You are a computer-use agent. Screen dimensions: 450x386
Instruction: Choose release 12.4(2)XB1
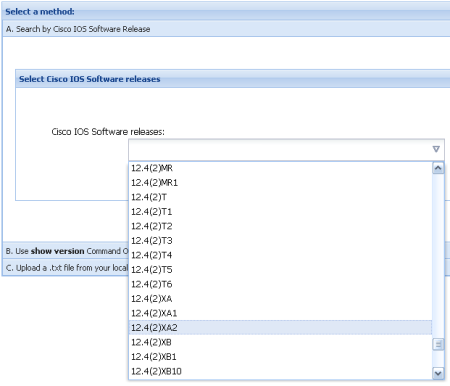click(280, 357)
